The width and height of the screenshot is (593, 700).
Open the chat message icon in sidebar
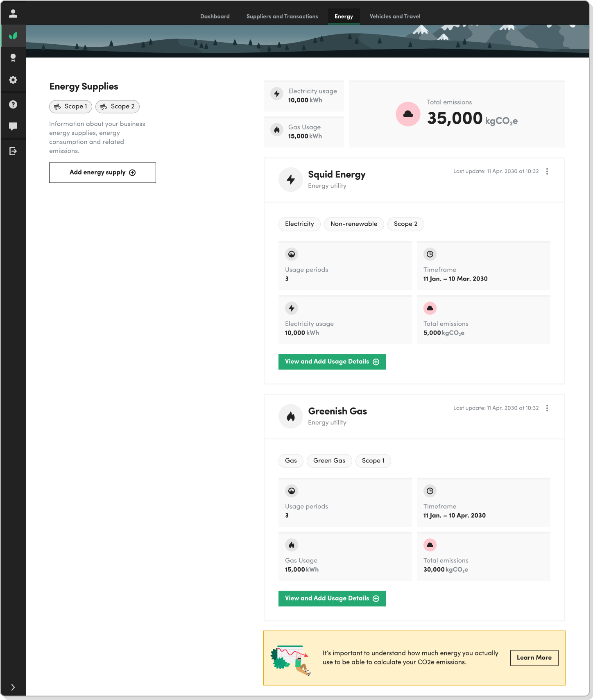[x=13, y=127]
